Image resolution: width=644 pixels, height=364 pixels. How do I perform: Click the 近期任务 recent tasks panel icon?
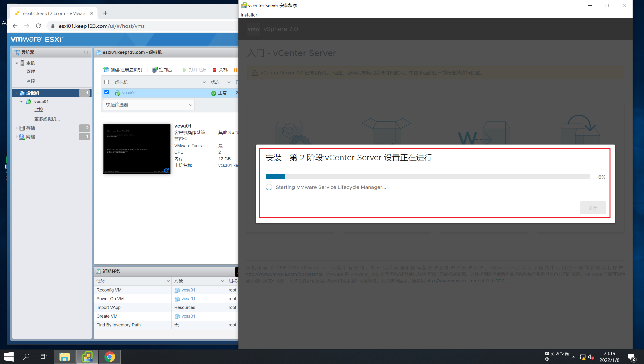tap(98, 271)
